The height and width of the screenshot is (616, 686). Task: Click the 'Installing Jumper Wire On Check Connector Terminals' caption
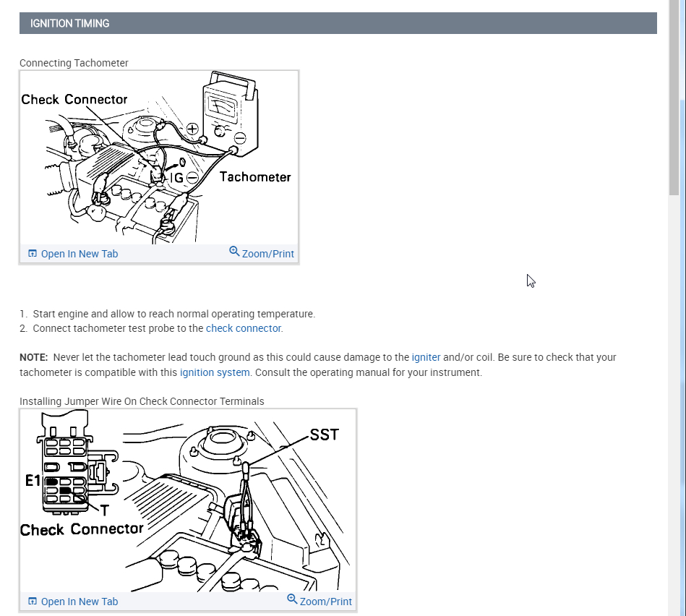pos(142,401)
